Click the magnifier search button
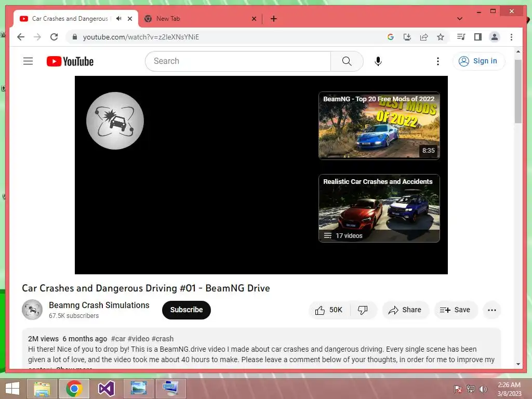Screen dimensions: 532x399 pyautogui.click(x=347, y=61)
